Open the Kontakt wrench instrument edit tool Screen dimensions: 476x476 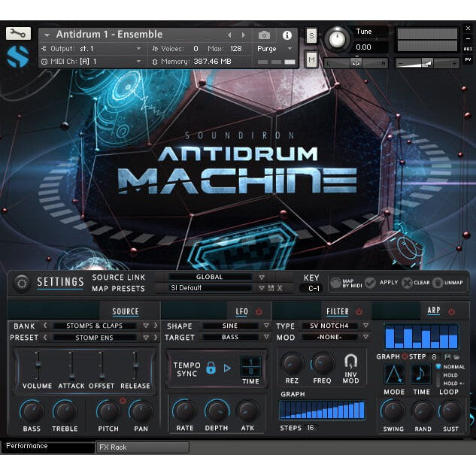18,33
